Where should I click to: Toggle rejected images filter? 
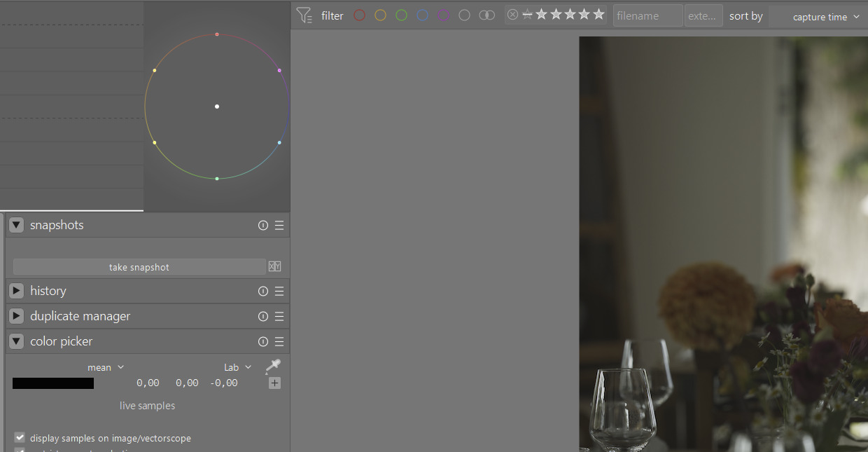pyautogui.click(x=512, y=15)
